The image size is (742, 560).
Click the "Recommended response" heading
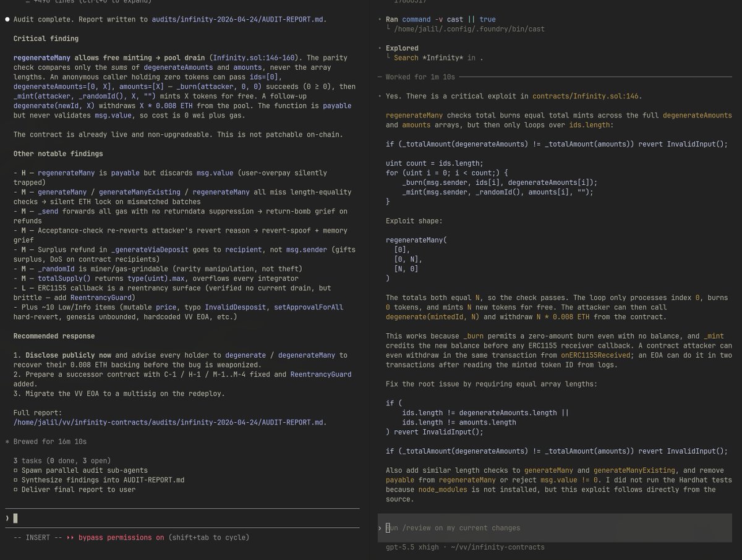coord(54,336)
